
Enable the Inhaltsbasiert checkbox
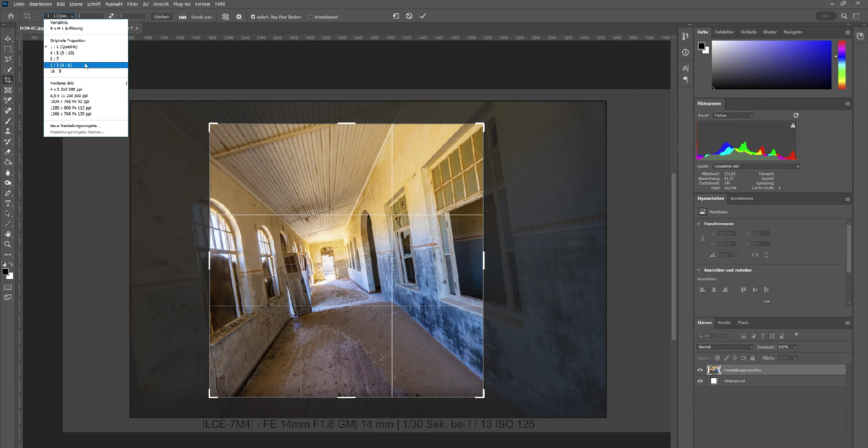pos(310,16)
